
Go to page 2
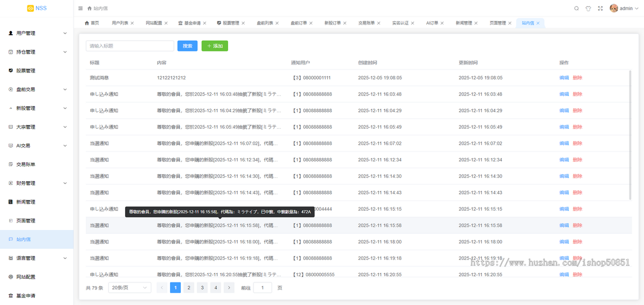point(188,288)
